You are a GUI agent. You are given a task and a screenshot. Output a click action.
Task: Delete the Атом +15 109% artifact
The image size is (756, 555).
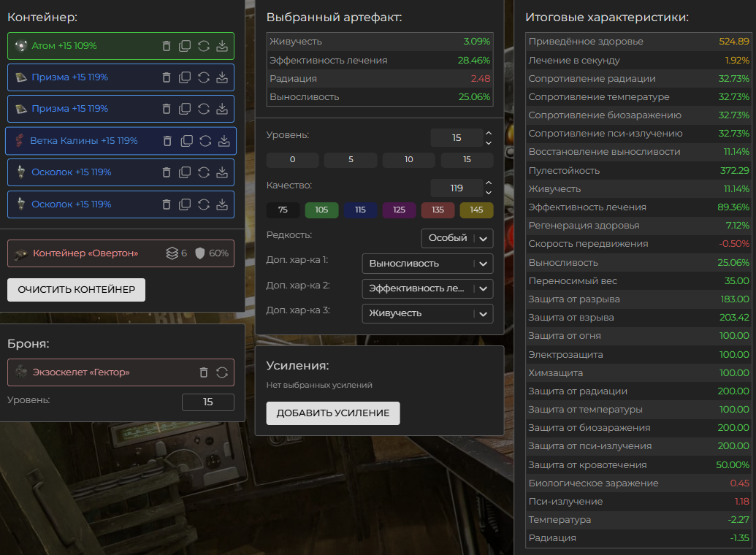167,46
